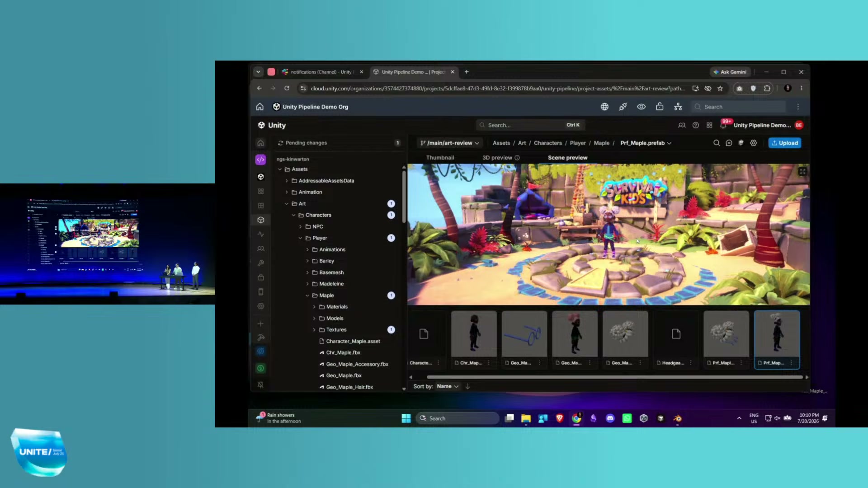Image resolution: width=868 pixels, height=488 pixels.
Task: Click the sidebar wrench tools icon
Action: pyautogui.click(x=260, y=263)
